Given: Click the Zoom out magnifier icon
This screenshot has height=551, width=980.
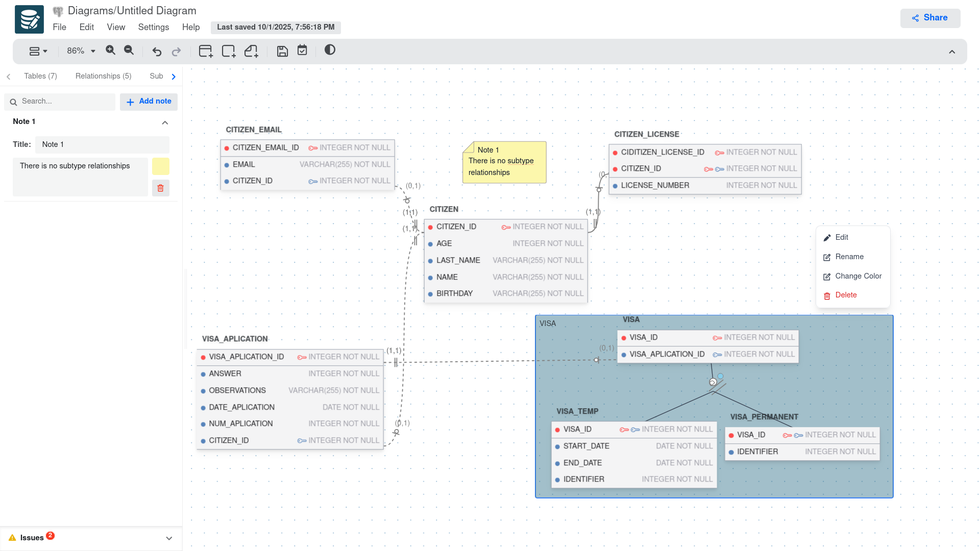Looking at the screenshot, I should coord(129,50).
